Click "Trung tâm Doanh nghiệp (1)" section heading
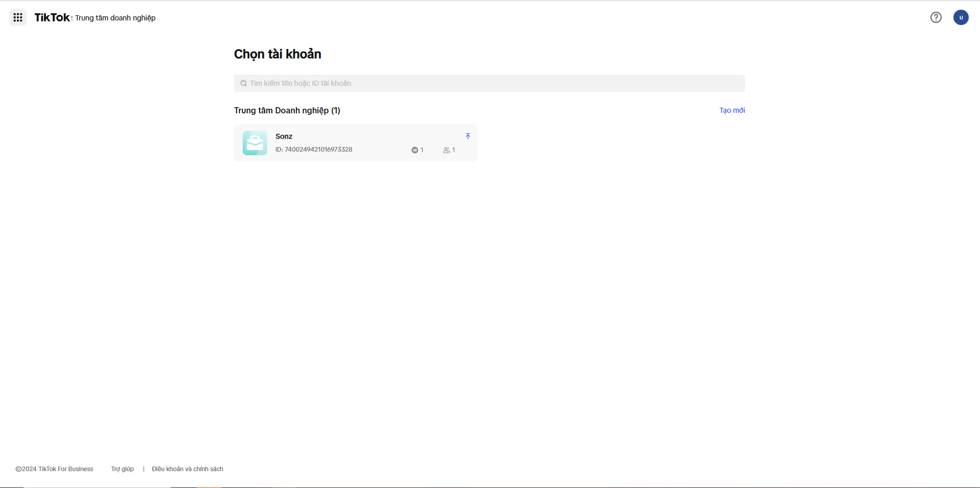The height and width of the screenshot is (488, 980). point(287,111)
